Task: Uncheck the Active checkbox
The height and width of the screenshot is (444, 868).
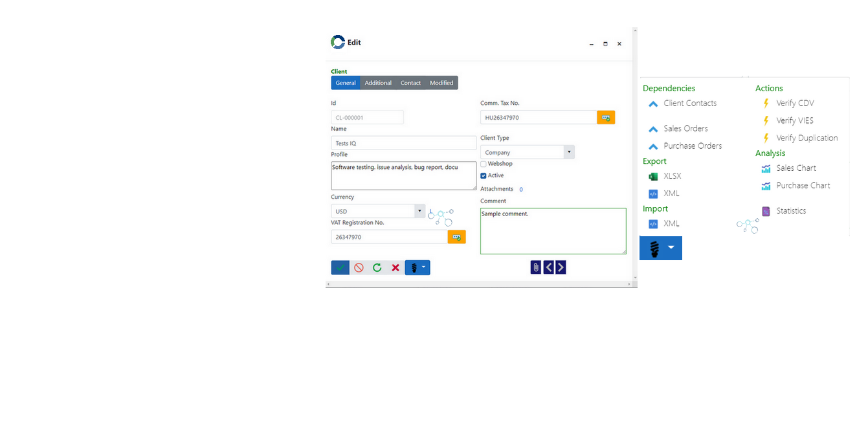Action: click(484, 175)
